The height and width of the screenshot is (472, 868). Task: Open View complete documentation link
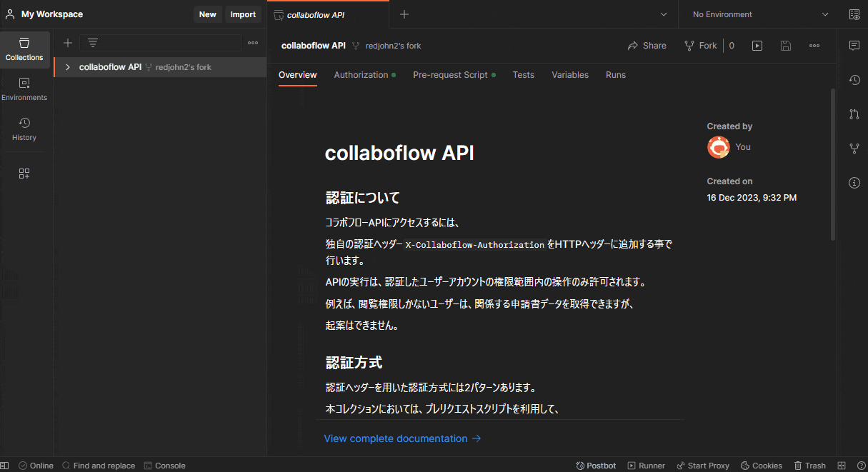[x=402, y=438]
